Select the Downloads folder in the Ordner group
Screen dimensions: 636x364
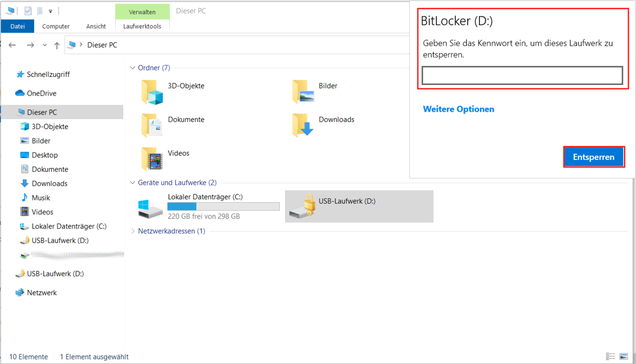[323, 126]
